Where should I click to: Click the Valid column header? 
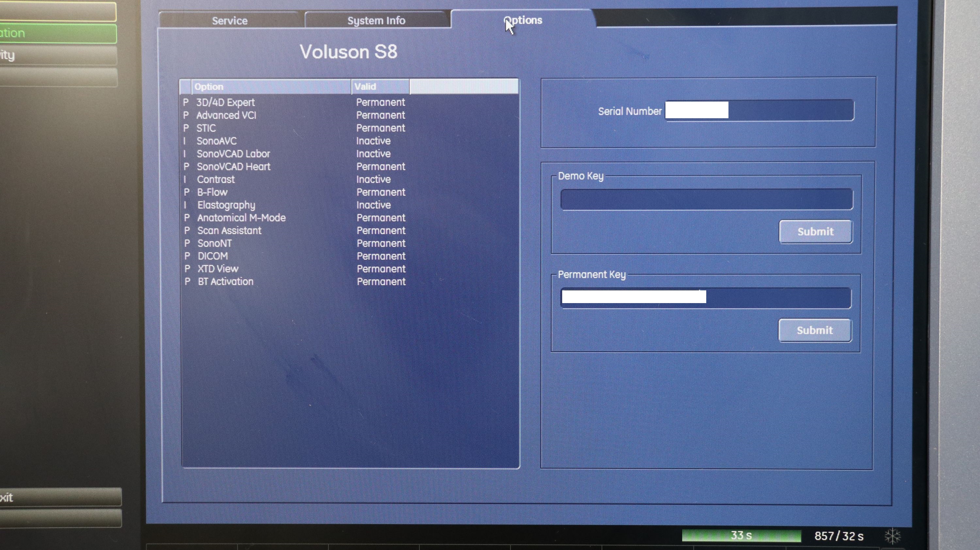[380, 87]
